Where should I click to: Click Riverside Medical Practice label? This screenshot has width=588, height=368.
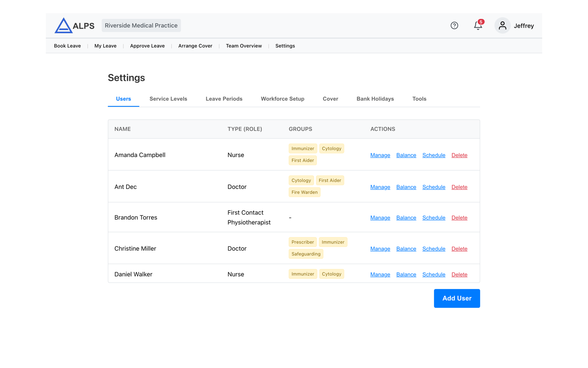tap(141, 25)
